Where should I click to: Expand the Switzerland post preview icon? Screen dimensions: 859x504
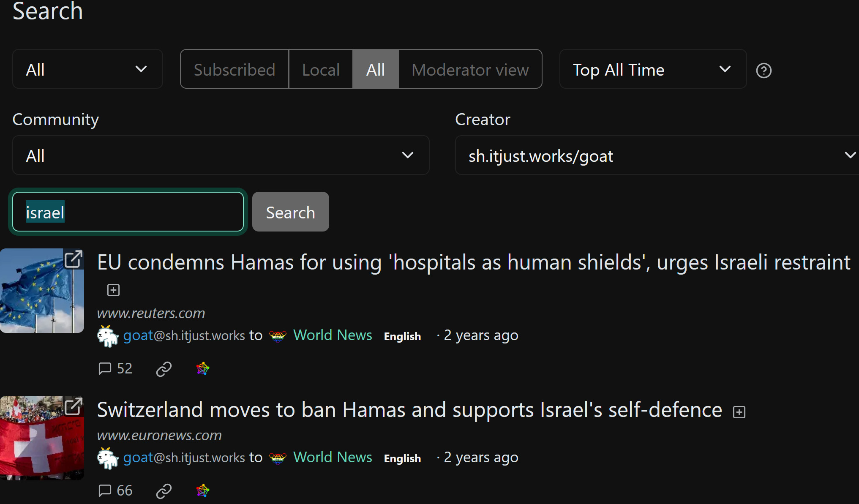click(x=739, y=412)
